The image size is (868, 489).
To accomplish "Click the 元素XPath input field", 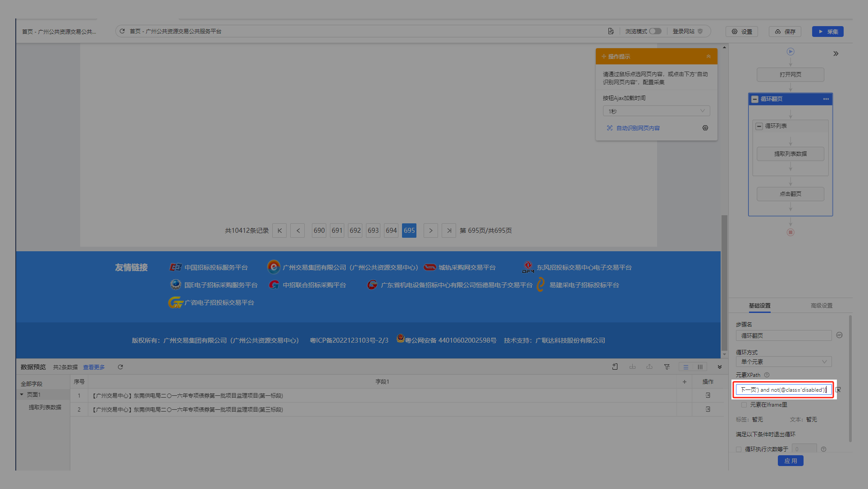I will click(784, 390).
